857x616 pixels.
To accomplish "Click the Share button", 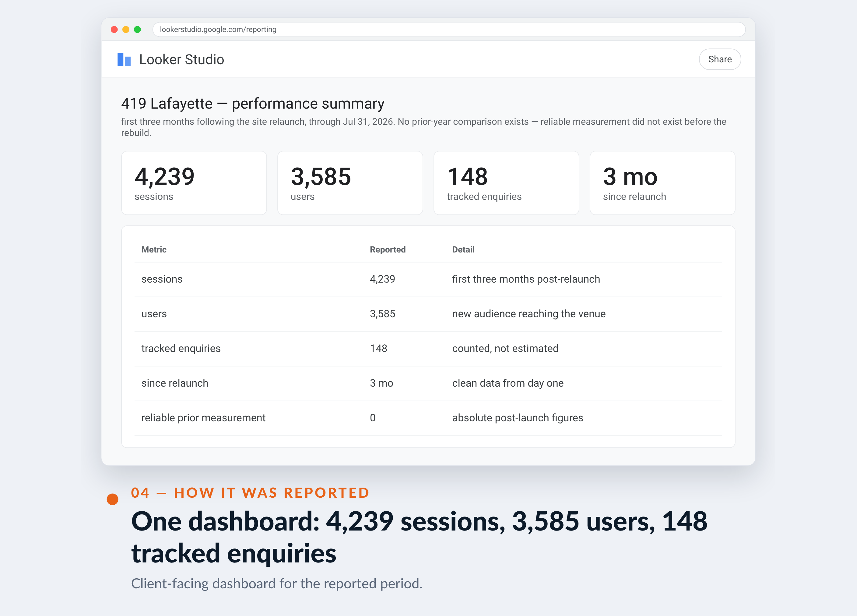I will (719, 59).
